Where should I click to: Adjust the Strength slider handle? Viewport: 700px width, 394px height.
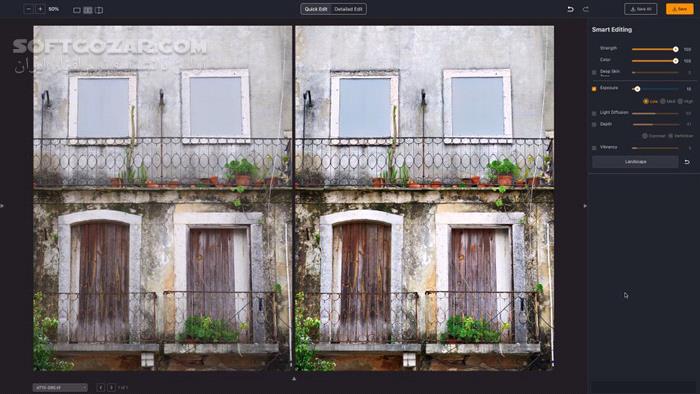point(675,49)
